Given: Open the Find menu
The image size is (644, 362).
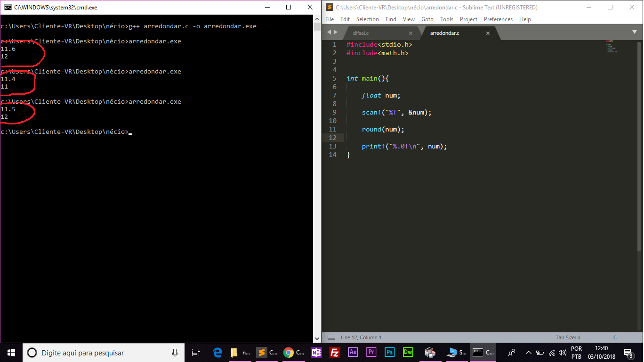Looking at the screenshot, I should (391, 19).
